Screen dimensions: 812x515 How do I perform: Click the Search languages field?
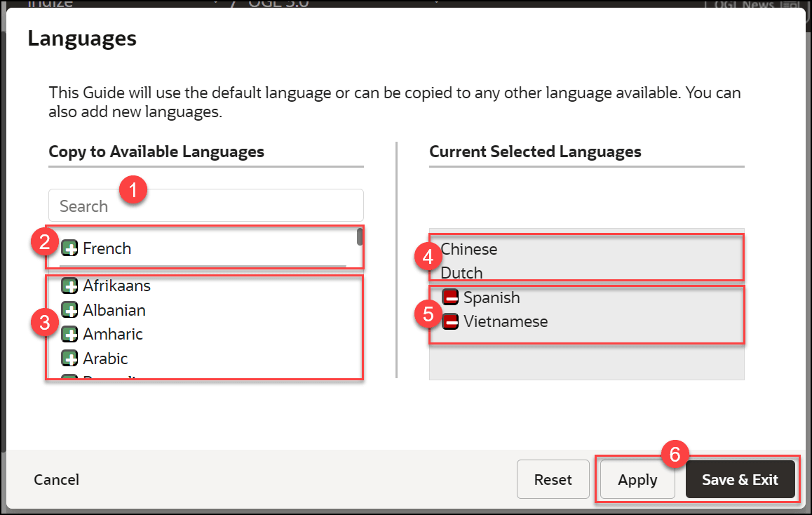205,205
